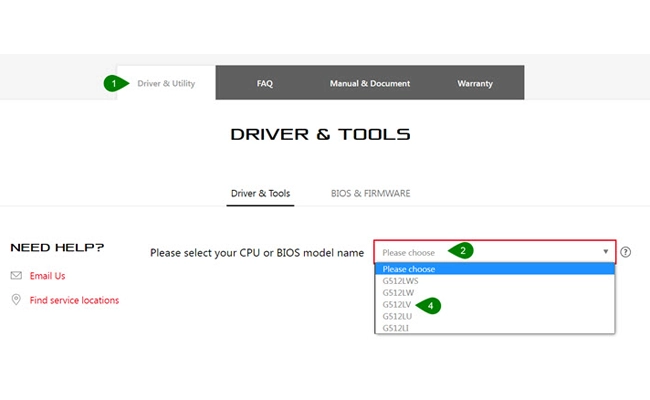
Task: Click the Email Us link
Action: point(48,276)
